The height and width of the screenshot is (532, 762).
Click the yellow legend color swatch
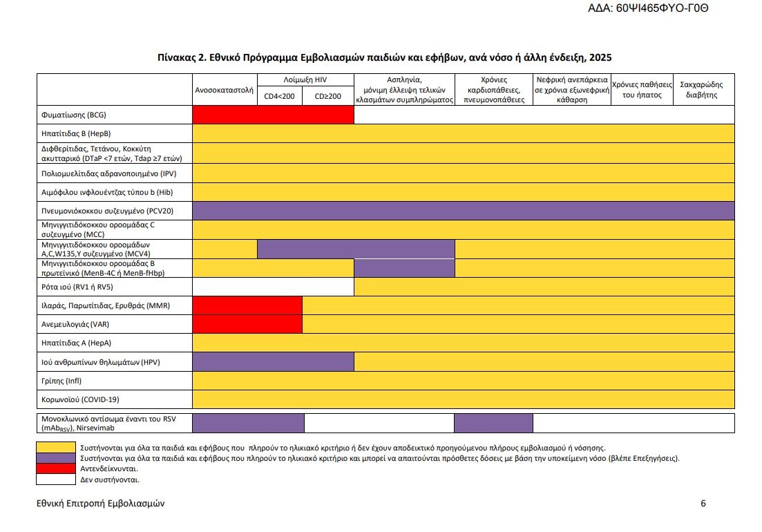57,447
